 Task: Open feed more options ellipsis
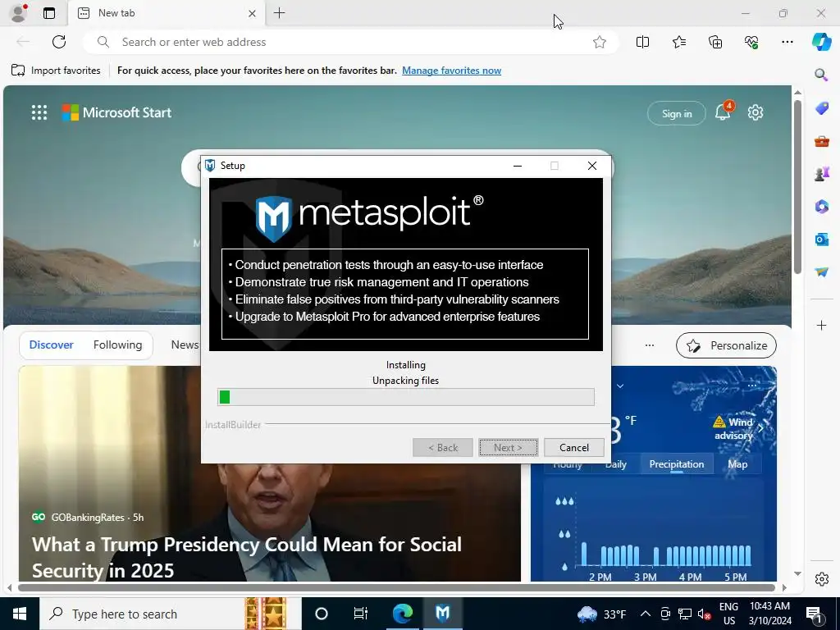[x=650, y=345]
